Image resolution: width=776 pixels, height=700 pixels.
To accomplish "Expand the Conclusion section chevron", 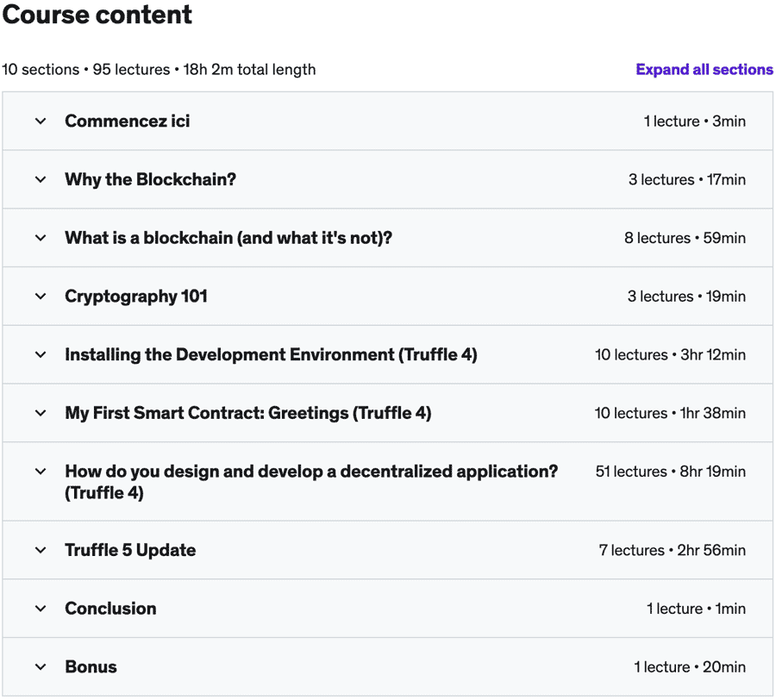I will (x=41, y=609).
